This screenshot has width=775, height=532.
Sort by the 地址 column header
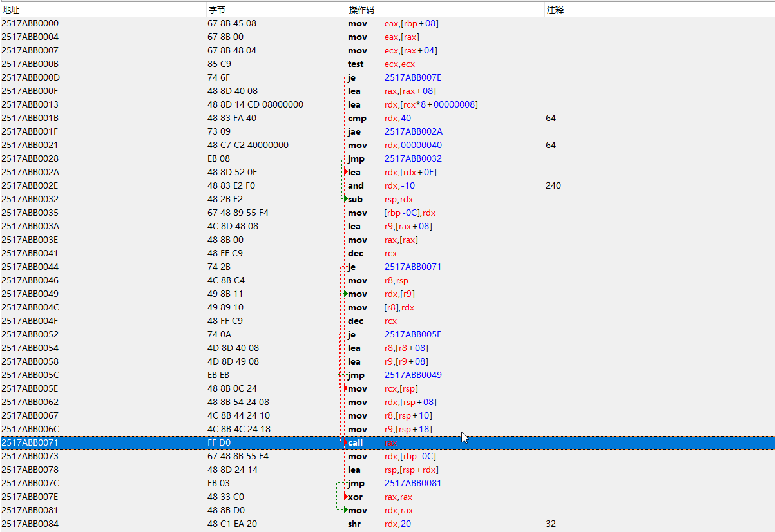click(103, 10)
